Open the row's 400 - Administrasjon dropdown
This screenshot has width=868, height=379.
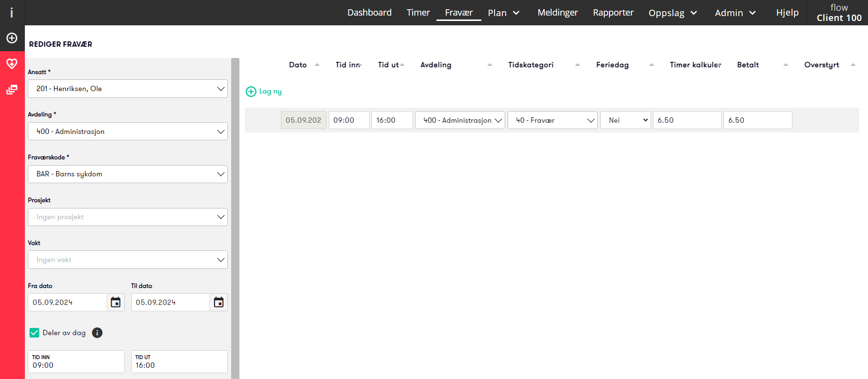coord(460,120)
